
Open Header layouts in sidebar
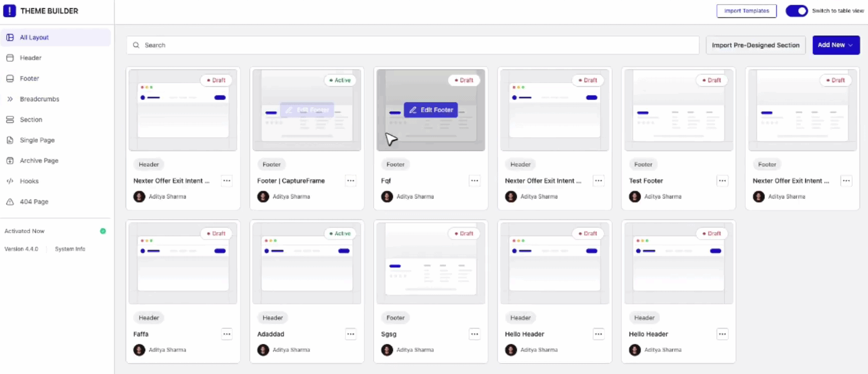click(x=56, y=58)
